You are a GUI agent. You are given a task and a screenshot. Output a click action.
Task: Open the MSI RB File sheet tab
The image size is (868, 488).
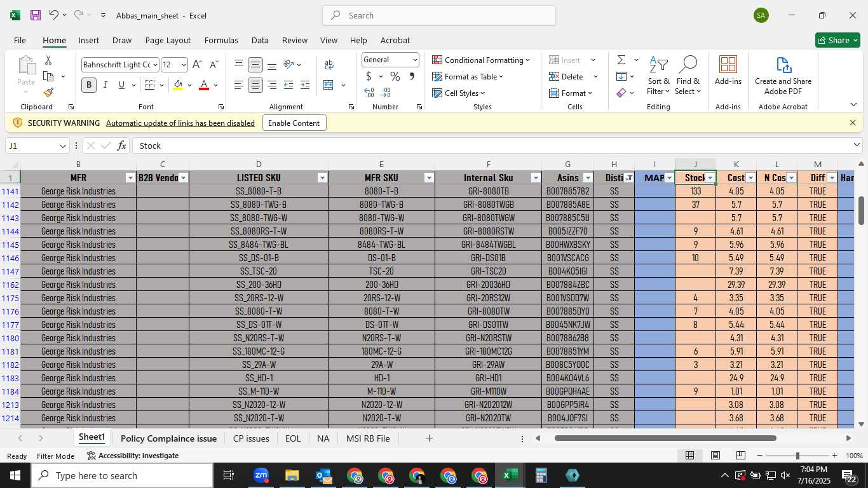click(x=368, y=438)
